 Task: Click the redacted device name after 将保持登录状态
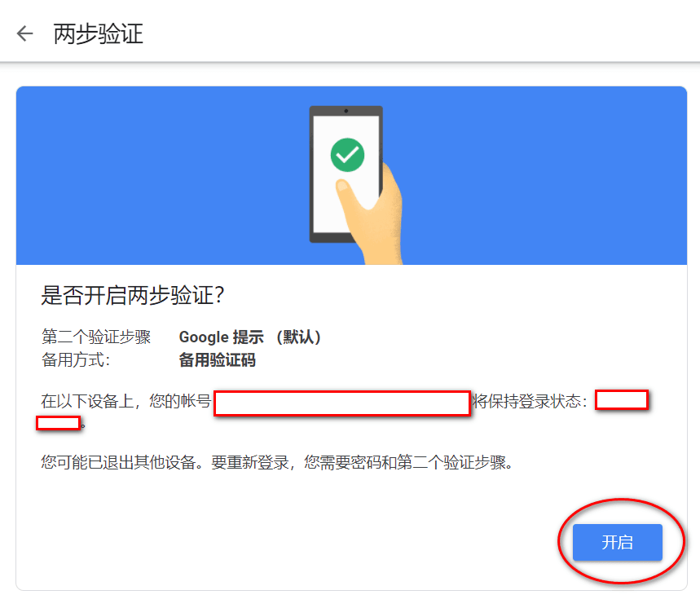click(x=622, y=399)
